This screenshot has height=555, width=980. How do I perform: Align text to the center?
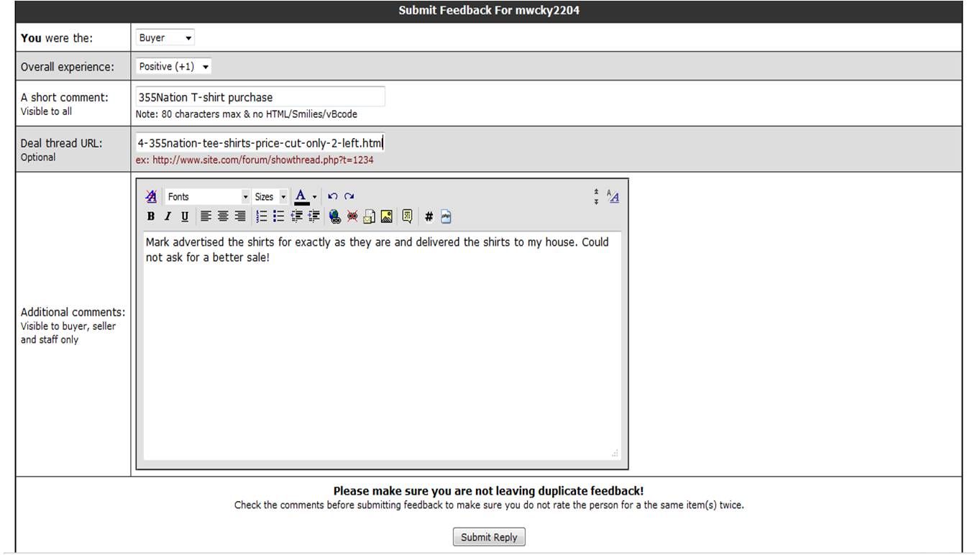(x=223, y=216)
